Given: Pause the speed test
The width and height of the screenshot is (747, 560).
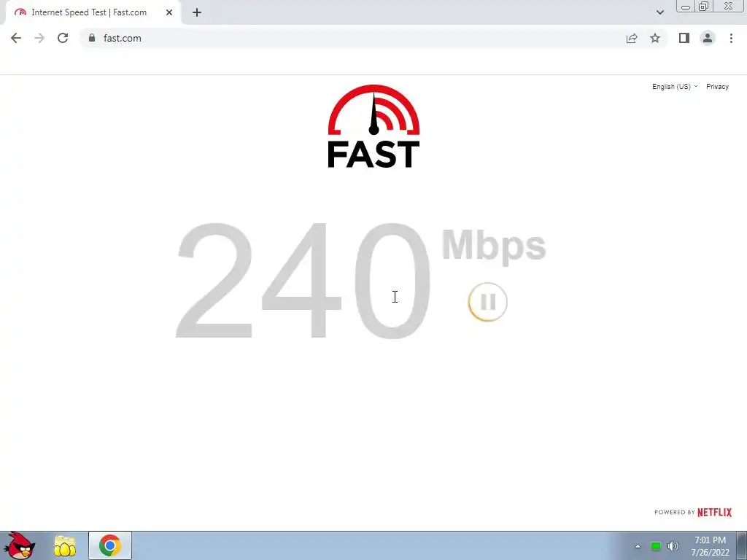Looking at the screenshot, I should click(487, 302).
